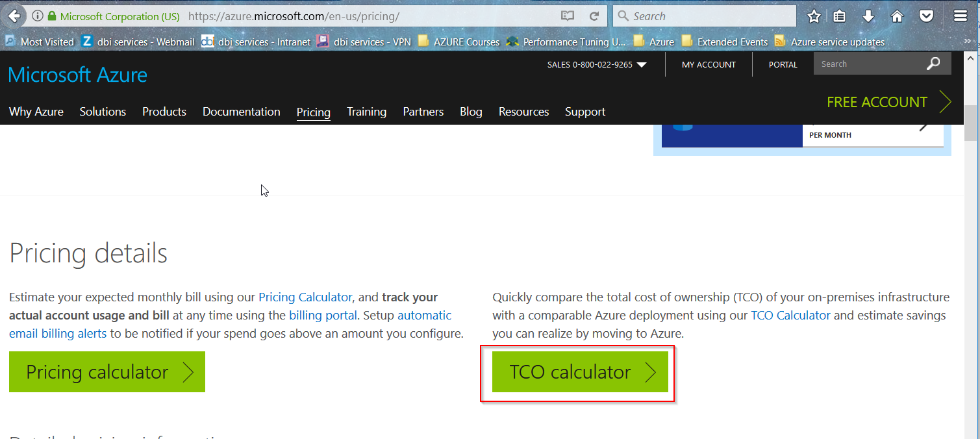Open Partners navigation item
The height and width of the screenshot is (439, 980).
click(423, 112)
